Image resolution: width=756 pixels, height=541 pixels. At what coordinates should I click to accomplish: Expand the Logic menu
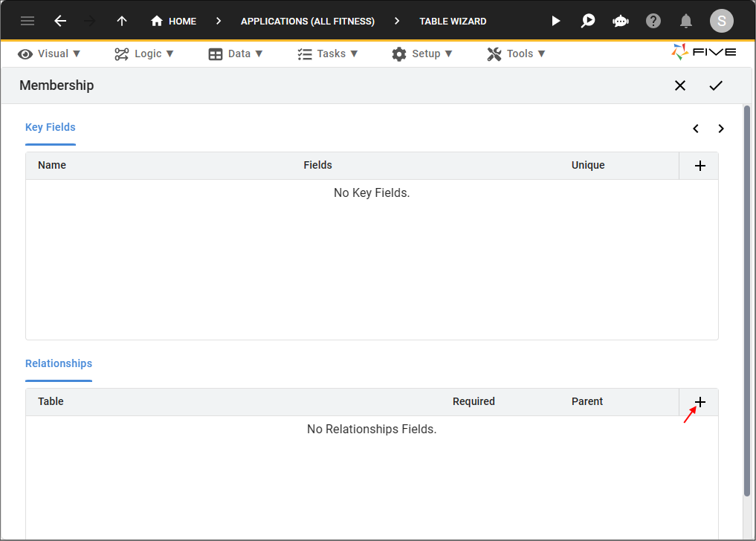(x=143, y=54)
